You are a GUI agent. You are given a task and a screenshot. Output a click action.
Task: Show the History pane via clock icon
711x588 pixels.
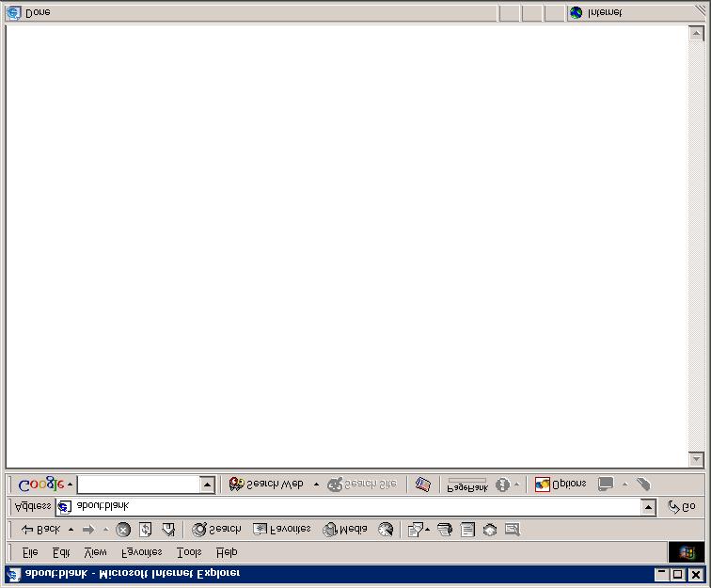(386, 530)
